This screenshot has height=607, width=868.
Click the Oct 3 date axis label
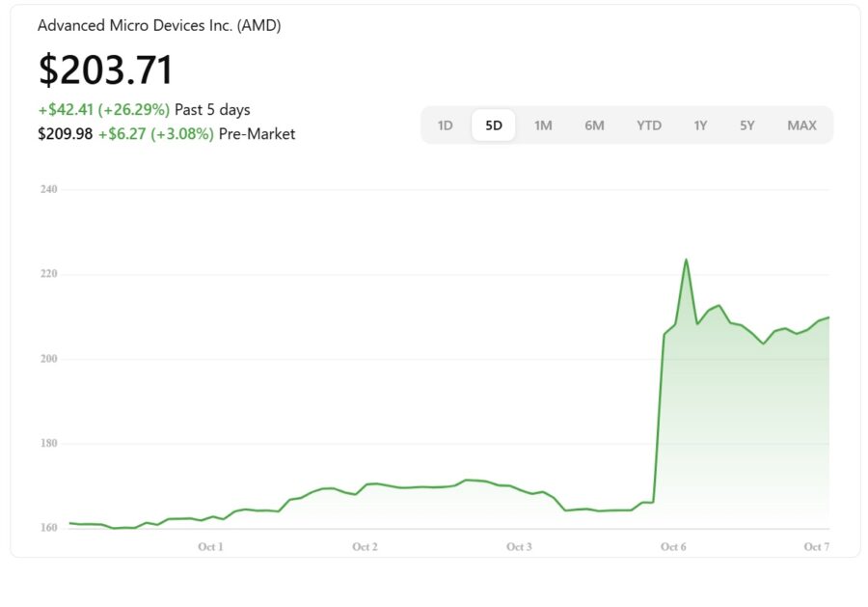click(x=519, y=547)
